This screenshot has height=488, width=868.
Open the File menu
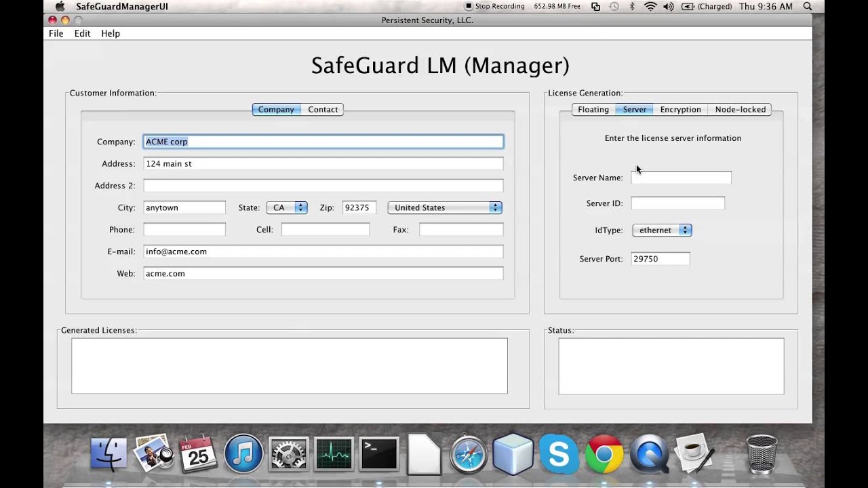pos(56,33)
